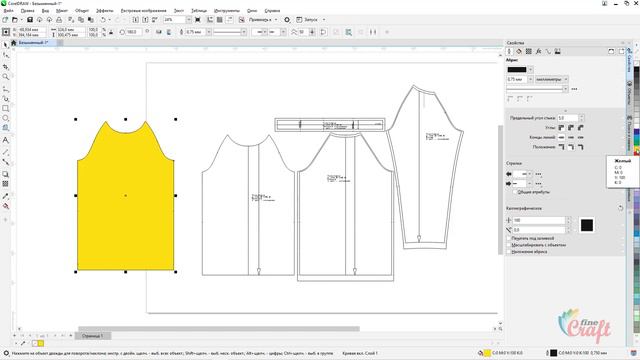640x360 pixels.
Task: Click the horizontal scrollbar below canvas
Action: (219, 329)
